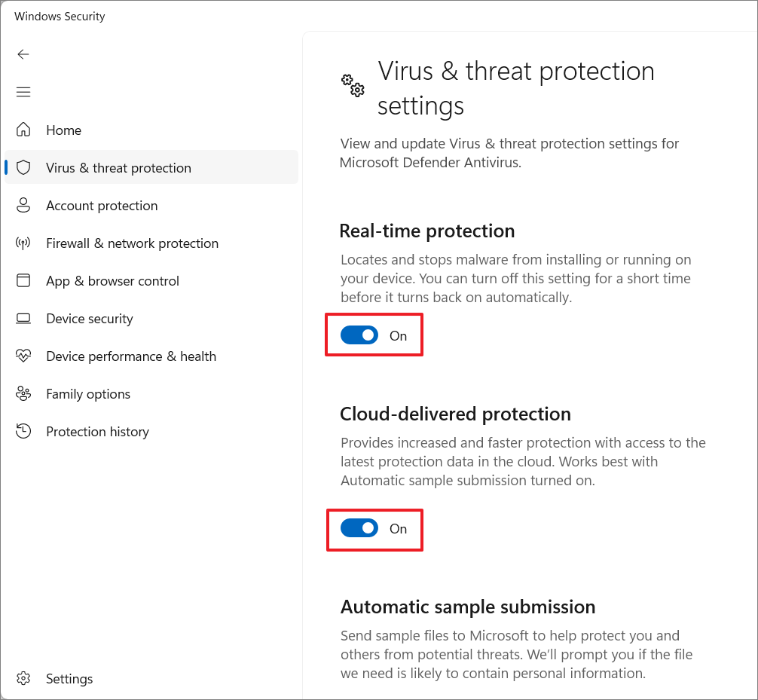Image resolution: width=758 pixels, height=700 pixels.
Task: Click the Device security laptop icon
Action: click(x=23, y=318)
